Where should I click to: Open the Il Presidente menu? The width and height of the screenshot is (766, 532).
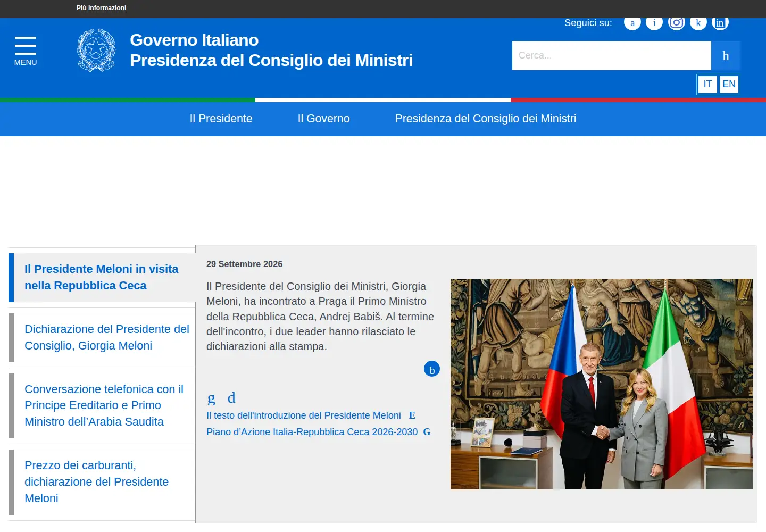click(221, 119)
